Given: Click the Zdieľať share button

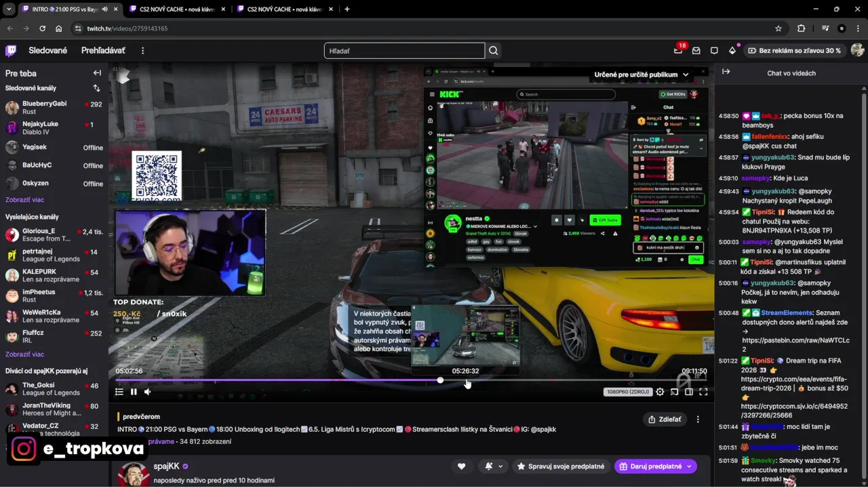Looking at the screenshot, I should pyautogui.click(x=665, y=420).
